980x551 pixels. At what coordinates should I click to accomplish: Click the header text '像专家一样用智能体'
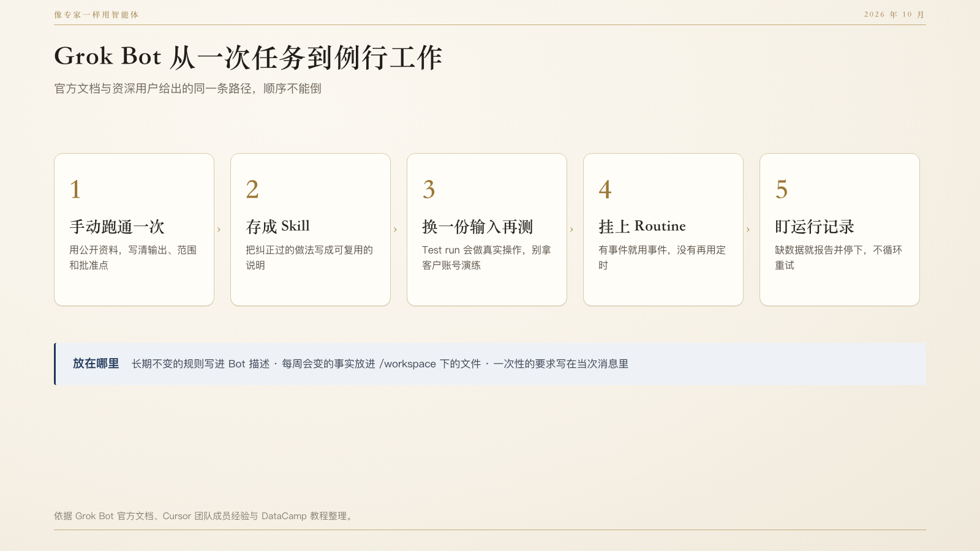click(96, 15)
